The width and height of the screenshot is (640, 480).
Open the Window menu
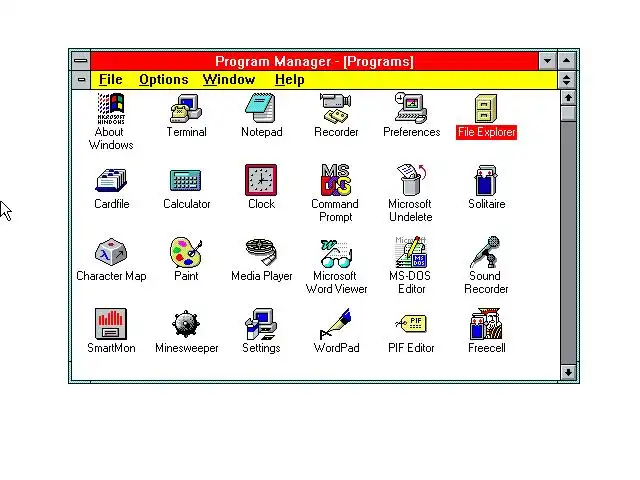[229, 80]
